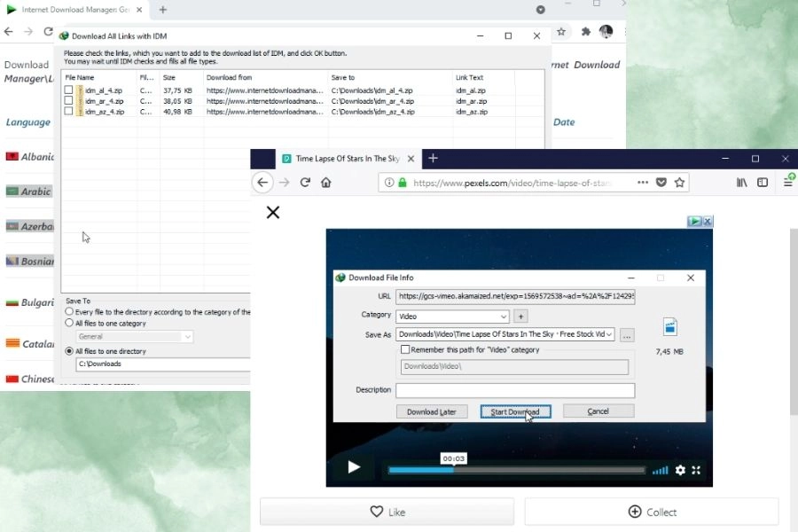Open the disabled General category dropdown
Image resolution: width=798 pixels, height=532 pixels.
(x=135, y=337)
